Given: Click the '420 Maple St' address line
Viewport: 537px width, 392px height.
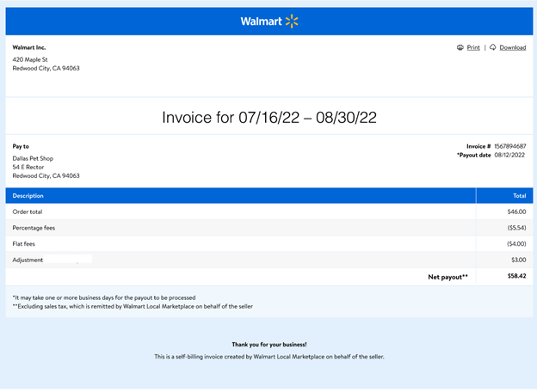Looking at the screenshot, I should coord(30,59).
